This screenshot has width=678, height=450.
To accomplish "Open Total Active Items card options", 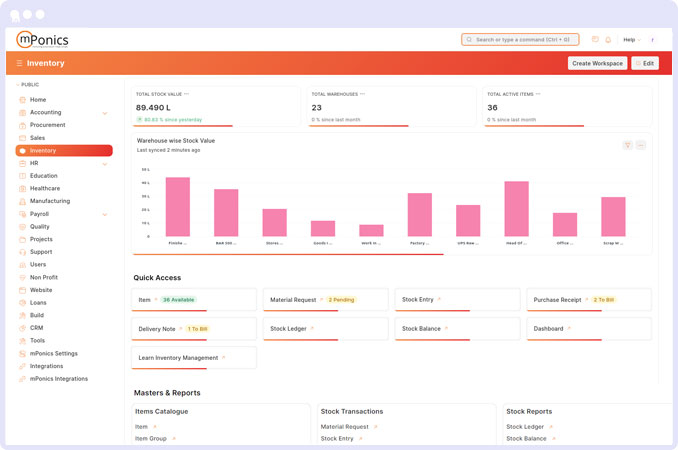I will (x=538, y=94).
